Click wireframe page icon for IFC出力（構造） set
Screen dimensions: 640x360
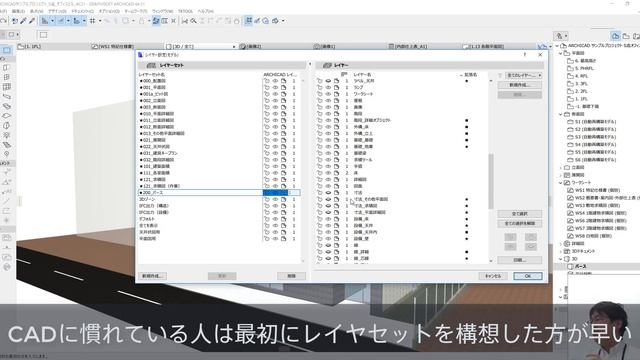(284, 206)
